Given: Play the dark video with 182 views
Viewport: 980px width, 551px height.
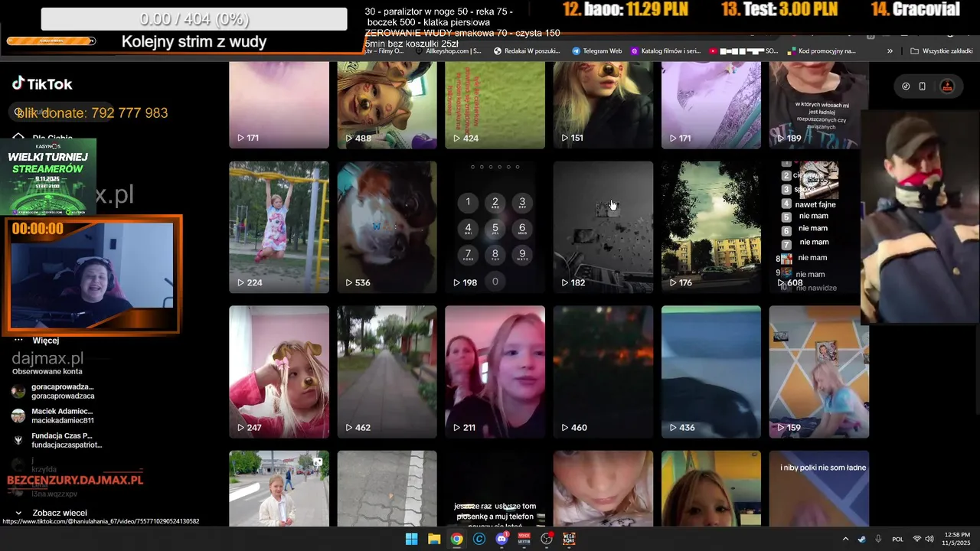Looking at the screenshot, I should (603, 227).
